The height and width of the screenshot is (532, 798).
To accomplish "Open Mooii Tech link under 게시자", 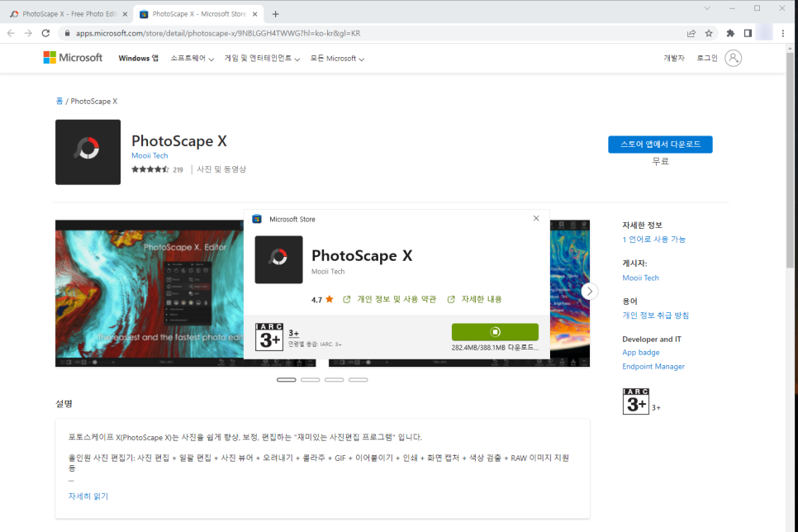I will pyautogui.click(x=641, y=278).
